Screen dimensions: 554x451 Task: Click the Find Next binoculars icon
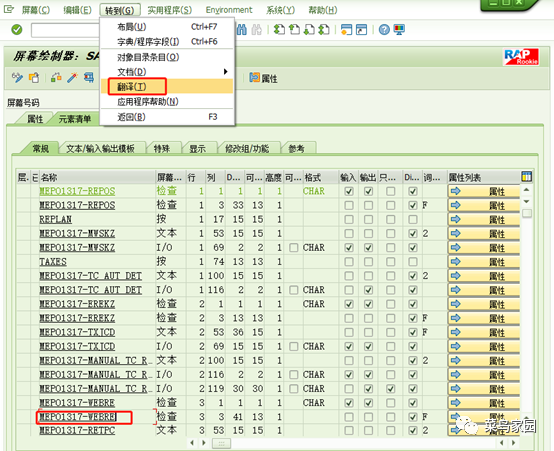point(257,30)
